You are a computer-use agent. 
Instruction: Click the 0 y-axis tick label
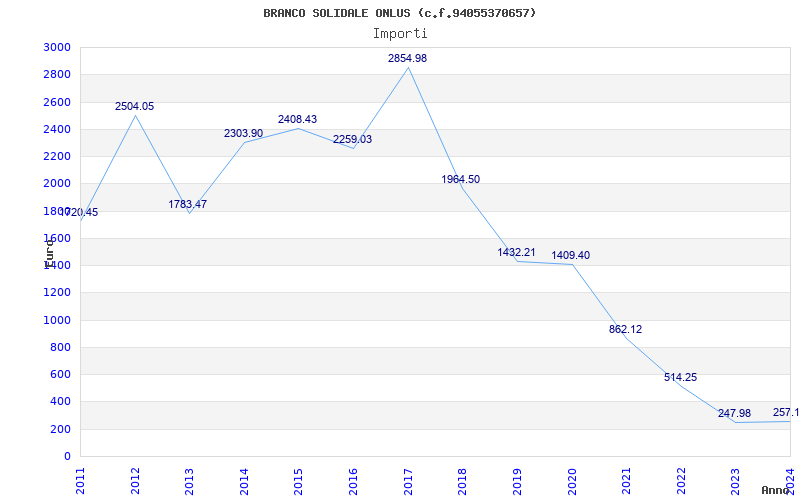[67, 456]
